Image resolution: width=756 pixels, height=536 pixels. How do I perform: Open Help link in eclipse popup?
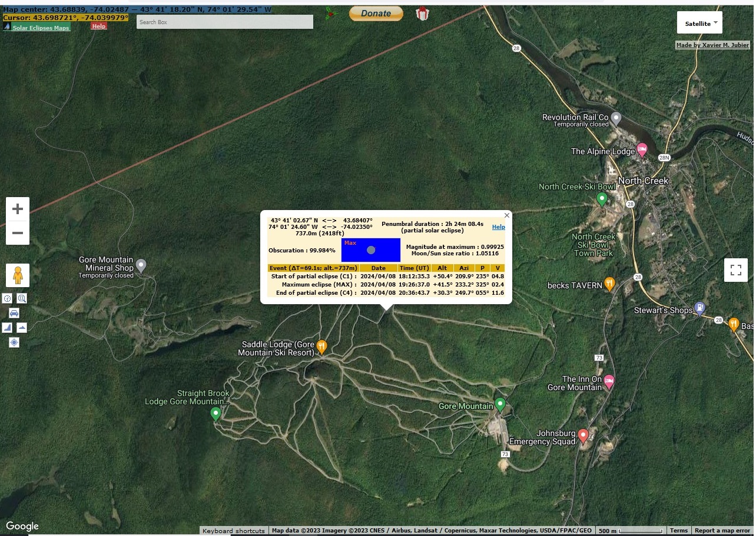498,227
